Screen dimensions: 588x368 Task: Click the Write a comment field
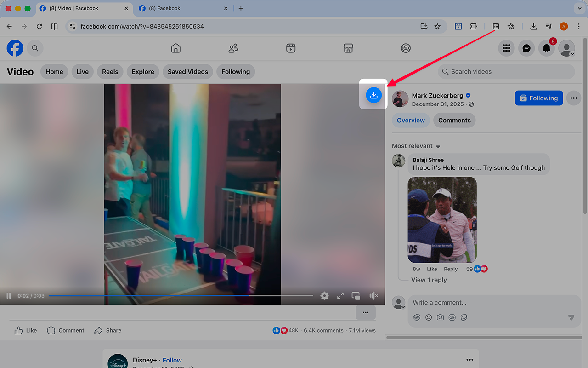click(x=494, y=303)
